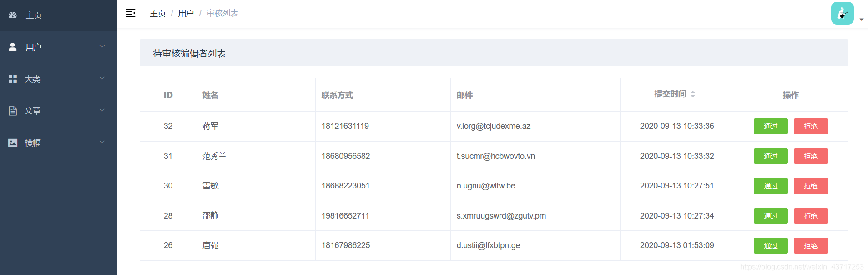The image size is (868, 275).
Task: Sort by the 提交时间 sort arrows
Action: tap(693, 94)
